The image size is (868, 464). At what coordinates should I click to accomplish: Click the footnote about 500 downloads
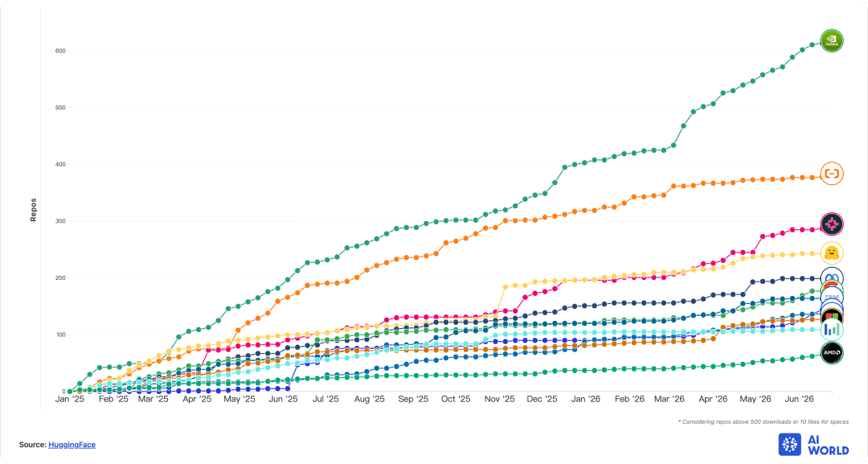click(764, 422)
